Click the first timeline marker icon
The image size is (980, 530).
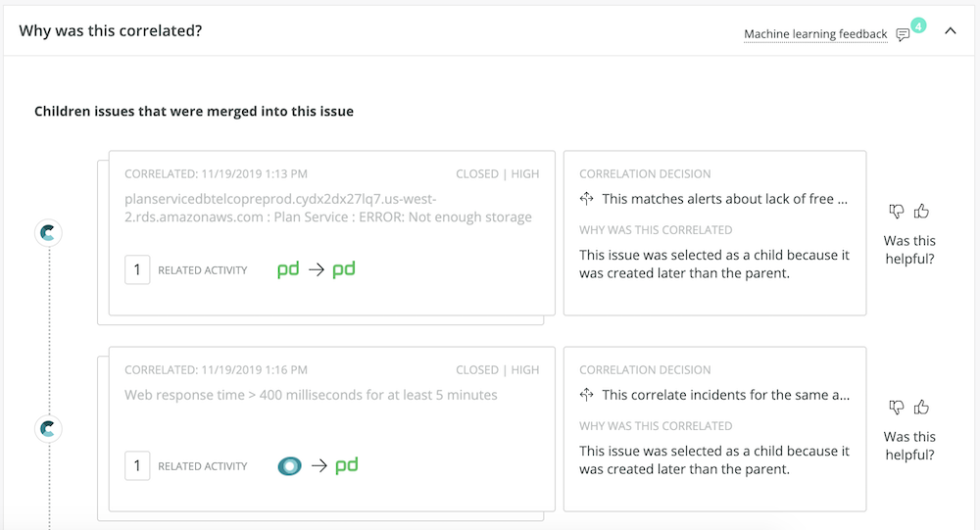(48, 233)
